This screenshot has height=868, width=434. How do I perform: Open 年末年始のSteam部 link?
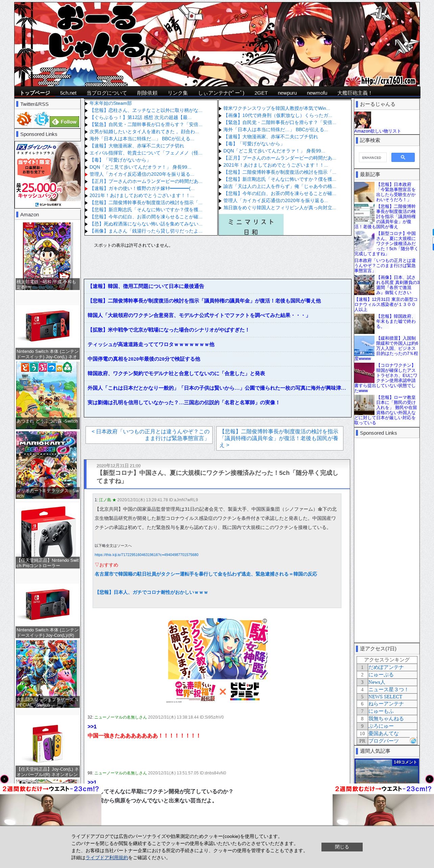click(x=111, y=103)
